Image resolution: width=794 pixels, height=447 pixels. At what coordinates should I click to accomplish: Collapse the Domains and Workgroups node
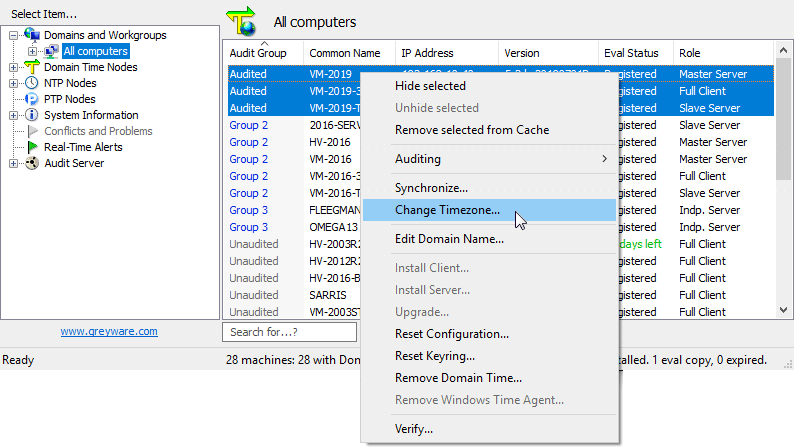point(14,35)
